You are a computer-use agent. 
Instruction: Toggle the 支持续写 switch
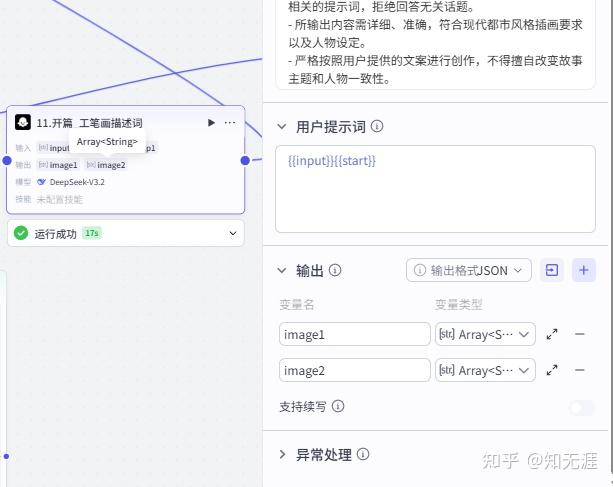(x=582, y=408)
